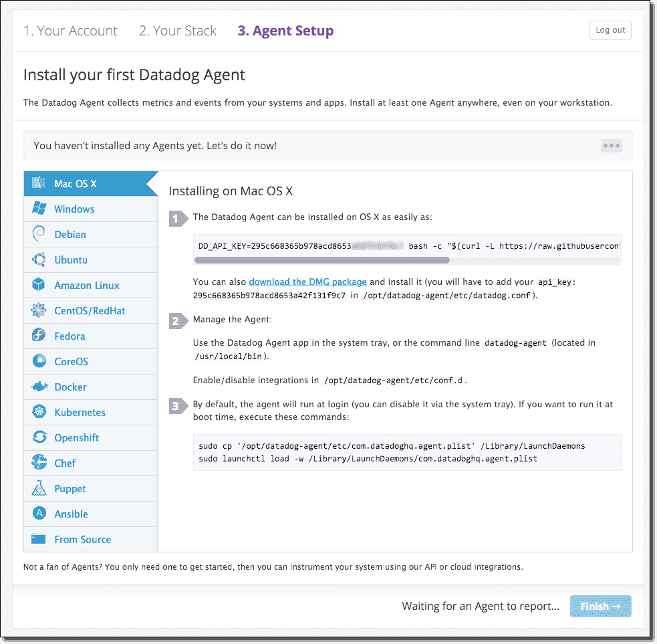The image size is (657, 644).
Task: Open the download the DMG package link
Action: tap(307, 282)
